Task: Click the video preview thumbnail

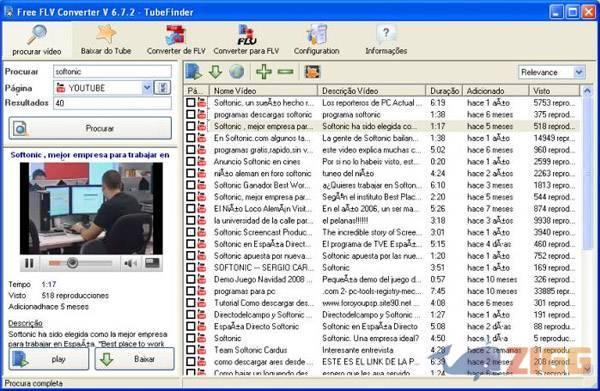Action: point(91,209)
